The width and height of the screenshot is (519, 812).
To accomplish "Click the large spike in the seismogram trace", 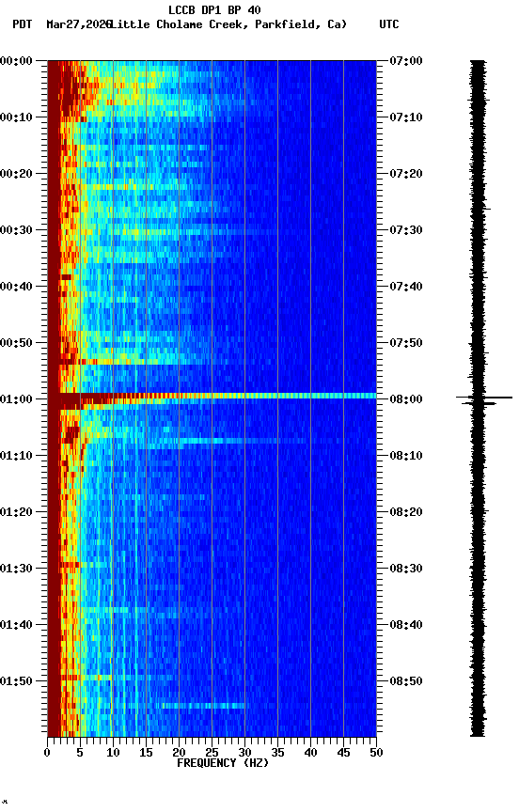I will [484, 398].
